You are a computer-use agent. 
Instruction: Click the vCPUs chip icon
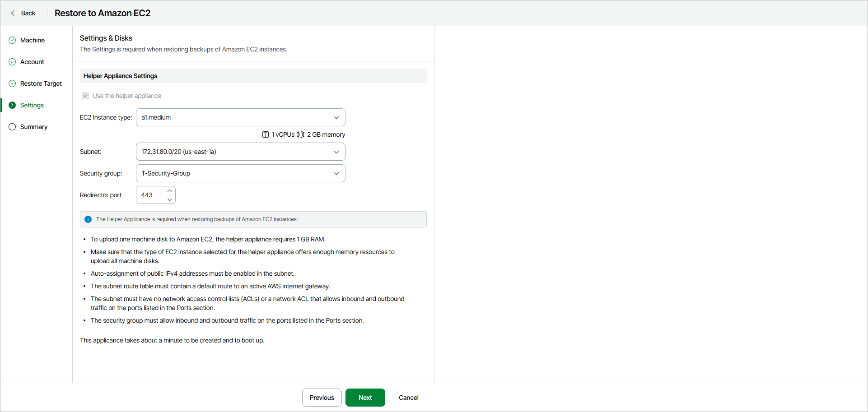pos(266,134)
